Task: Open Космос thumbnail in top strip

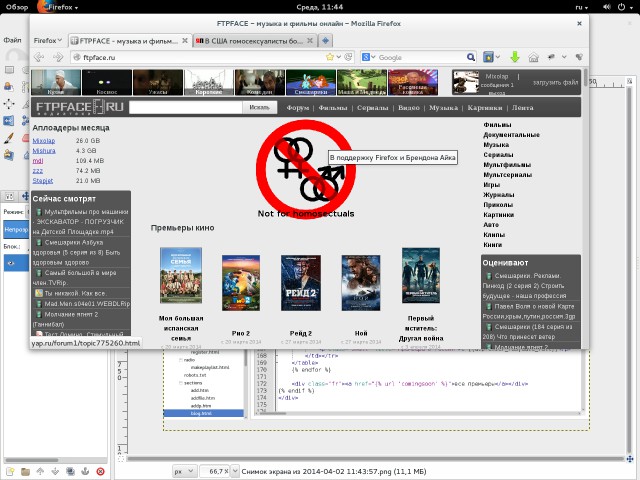Action: pyautogui.click(x=107, y=82)
